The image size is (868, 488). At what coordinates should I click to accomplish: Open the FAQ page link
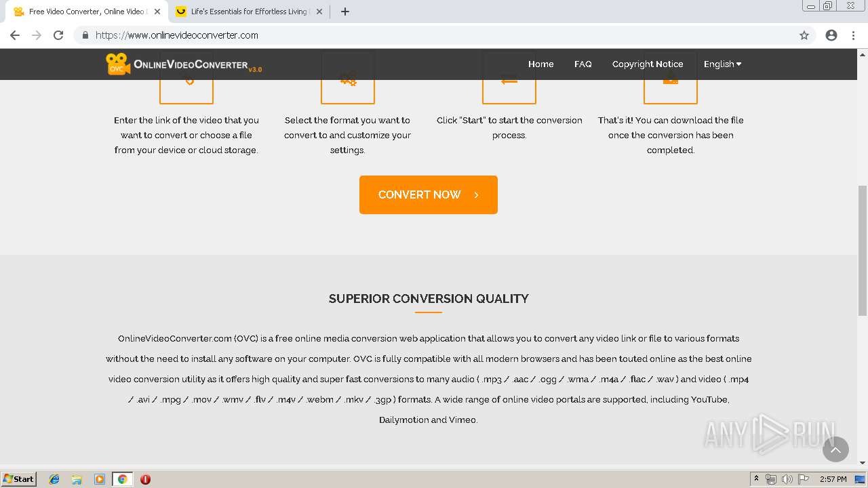[583, 64]
